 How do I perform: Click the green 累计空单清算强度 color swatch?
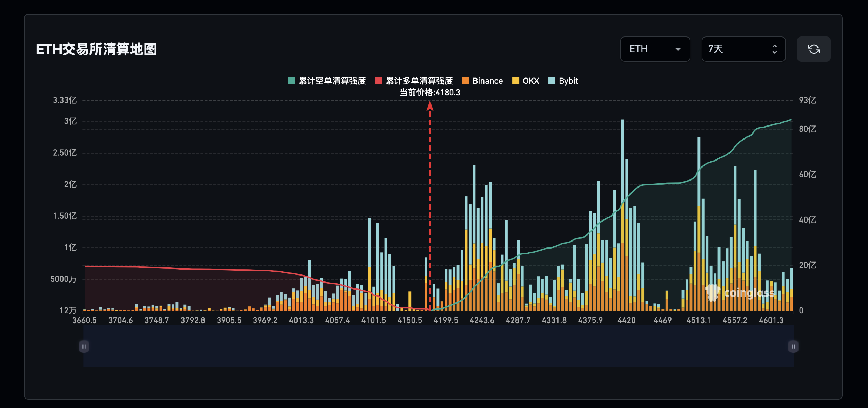tap(292, 81)
